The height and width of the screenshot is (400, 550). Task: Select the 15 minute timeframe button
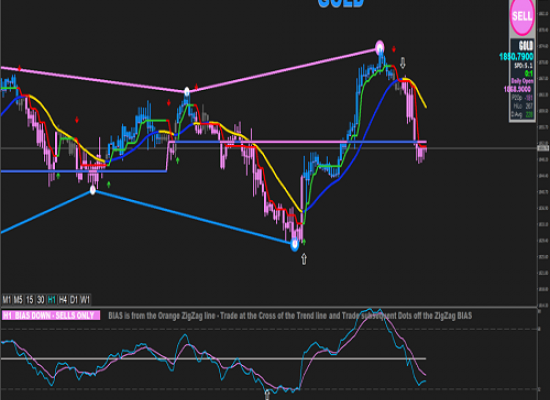point(29,300)
